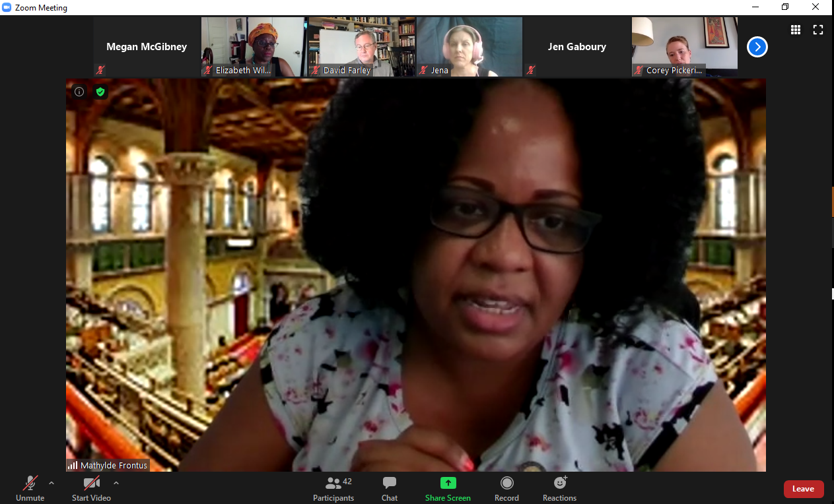Restore down the Zoom Meeting window
Screen dimensions: 834x504
(x=785, y=7)
